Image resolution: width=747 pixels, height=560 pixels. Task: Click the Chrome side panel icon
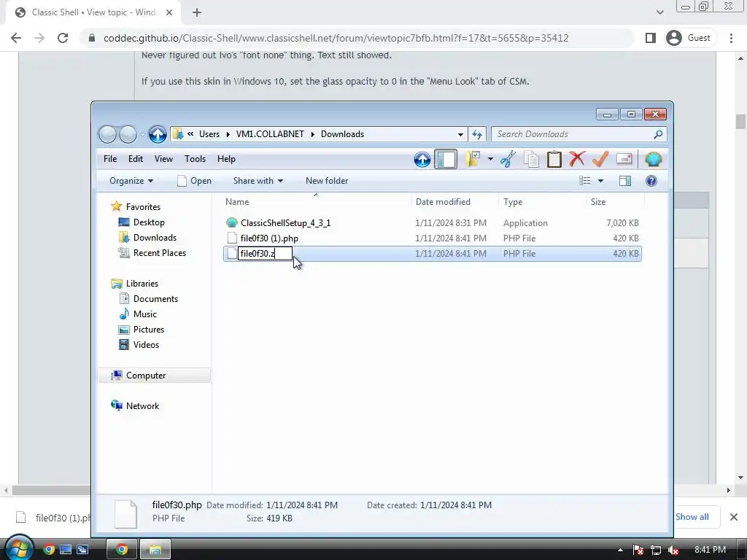click(x=650, y=38)
